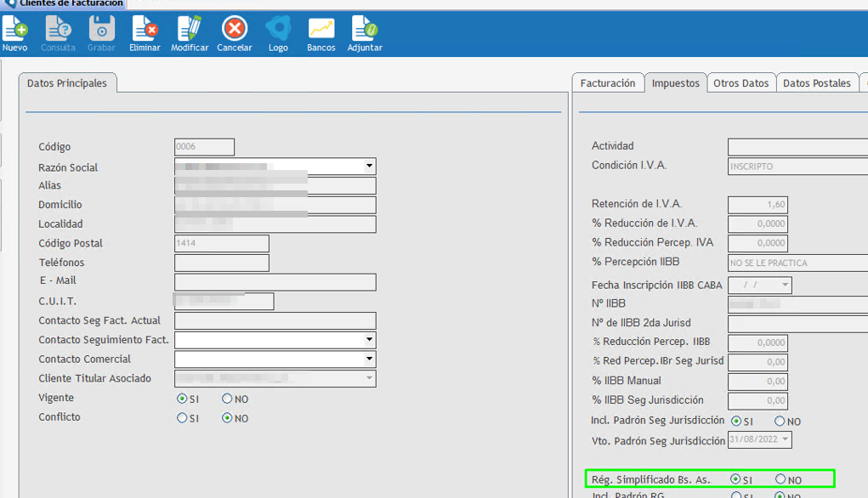Image resolution: width=868 pixels, height=498 pixels.
Task: Set Vigente to NO
Action: (227, 399)
